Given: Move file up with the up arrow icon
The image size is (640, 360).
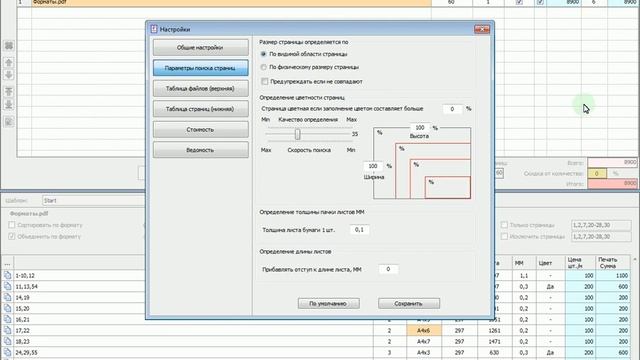Looking at the screenshot, I should [9, 62].
